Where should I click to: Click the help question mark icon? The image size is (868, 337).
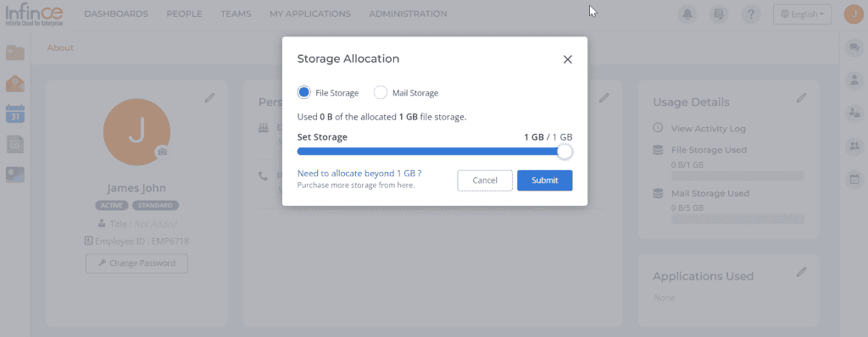(750, 14)
